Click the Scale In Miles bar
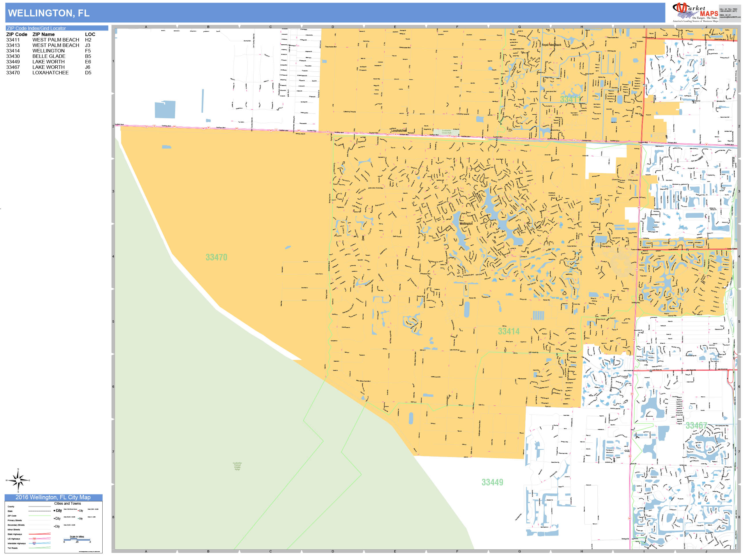This screenshot has height=560, width=747. pos(77,540)
